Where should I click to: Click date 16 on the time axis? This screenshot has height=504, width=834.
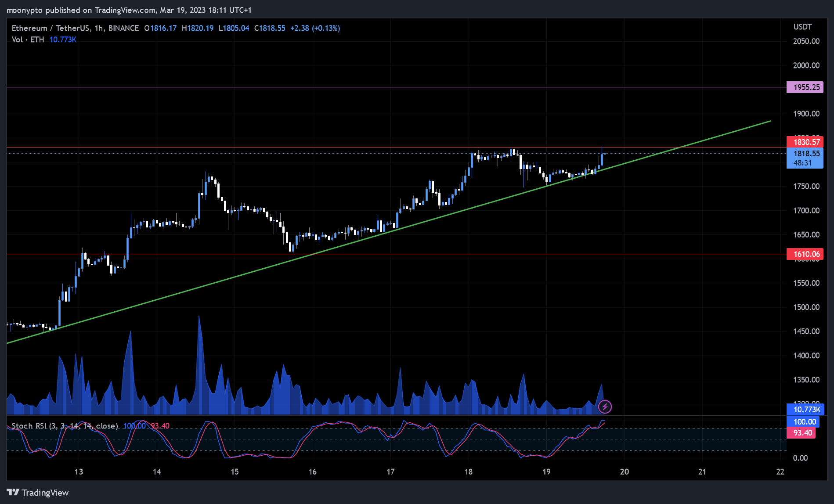pyautogui.click(x=313, y=472)
